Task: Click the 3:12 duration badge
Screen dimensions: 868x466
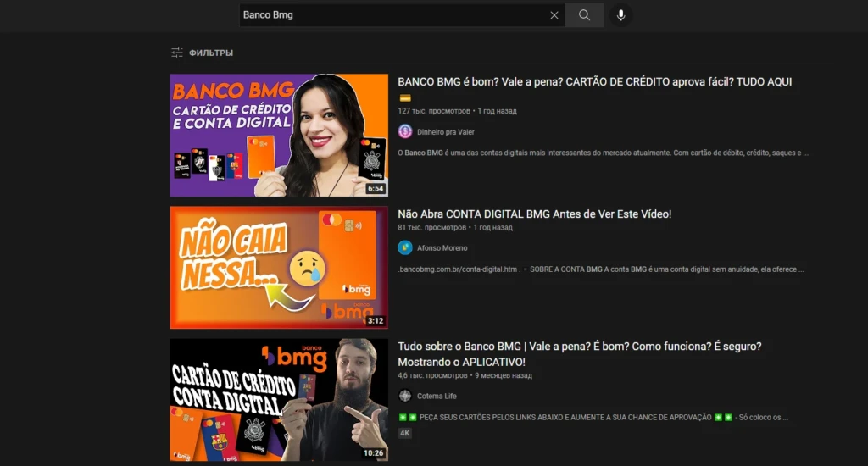Action: pos(376,321)
